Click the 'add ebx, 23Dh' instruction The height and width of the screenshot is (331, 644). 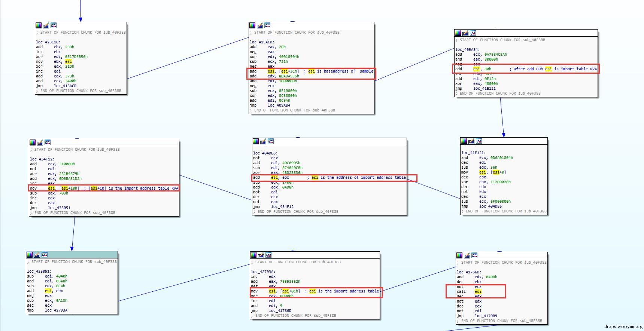point(55,47)
